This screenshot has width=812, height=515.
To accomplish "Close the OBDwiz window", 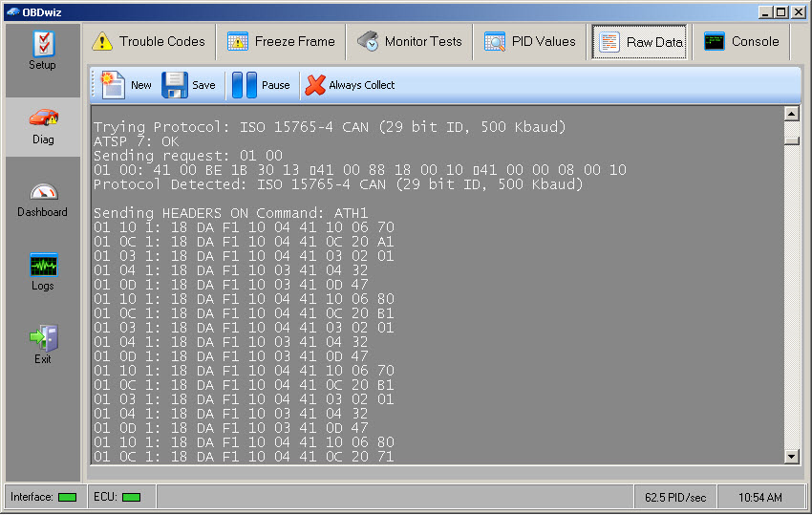I will pos(799,11).
